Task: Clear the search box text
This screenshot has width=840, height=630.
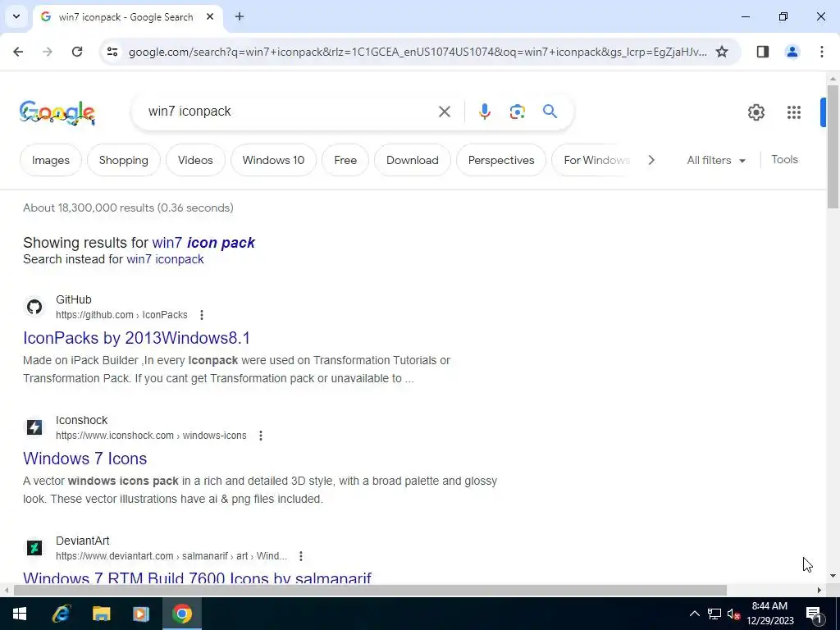Action: coord(445,112)
